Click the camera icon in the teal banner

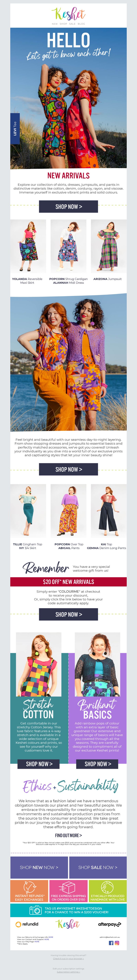(35, 910)
